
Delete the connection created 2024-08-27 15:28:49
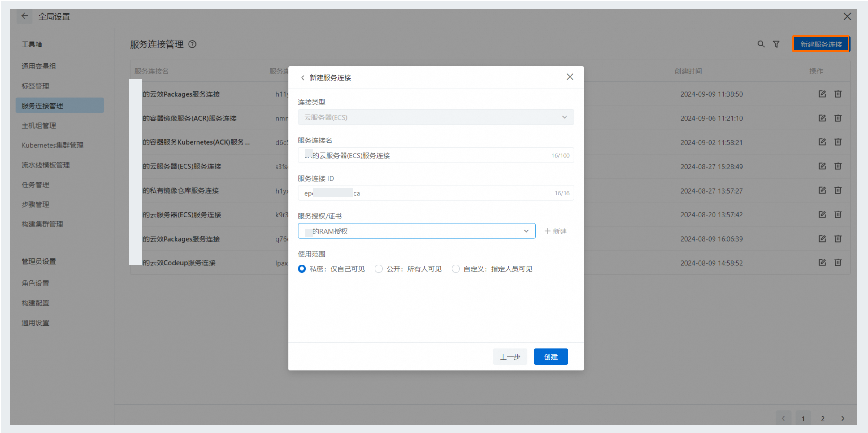pos(838,166)
